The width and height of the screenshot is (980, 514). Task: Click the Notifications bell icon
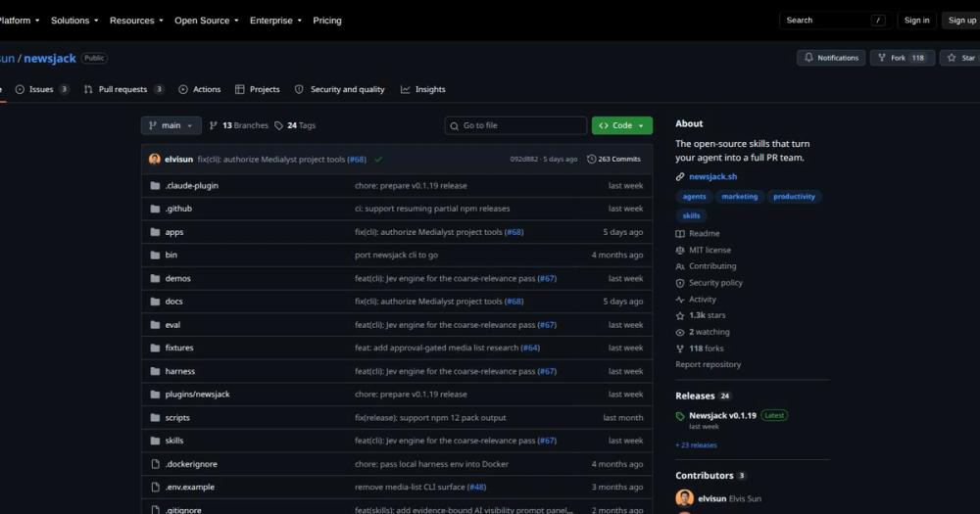[808, 58]
